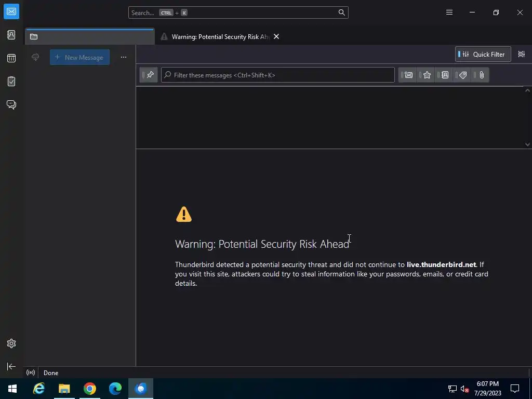Toggle keep filters pinned button
532x399 pixels.
tap(149, 75)
